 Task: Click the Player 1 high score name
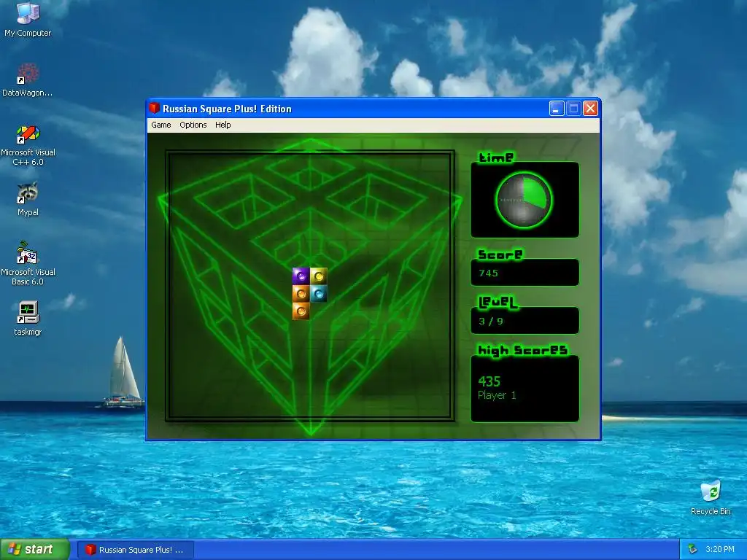click(x=497, y=395)
